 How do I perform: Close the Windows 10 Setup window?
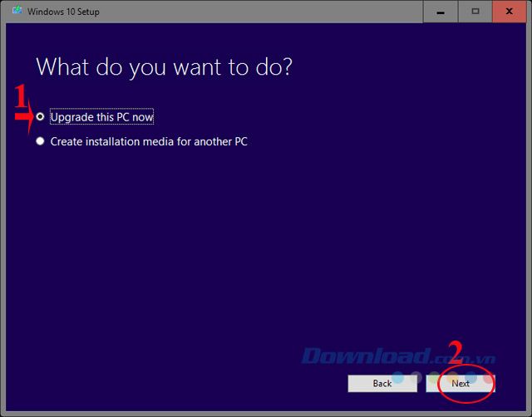510,12
